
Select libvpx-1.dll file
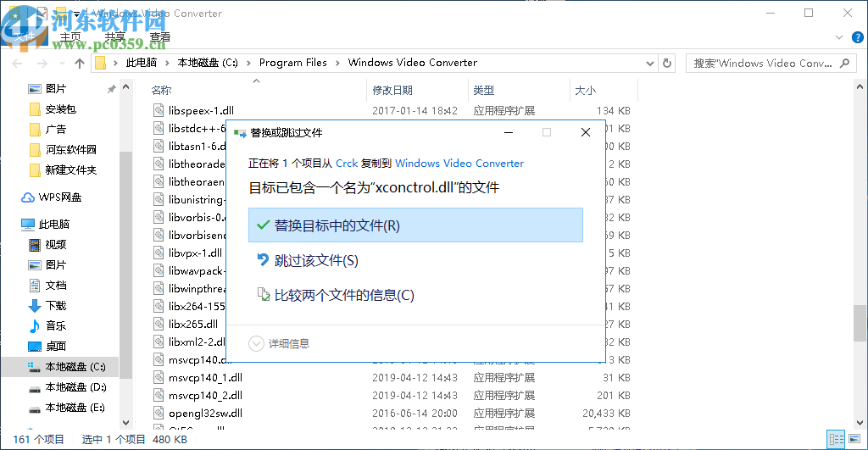click(196, 253)
